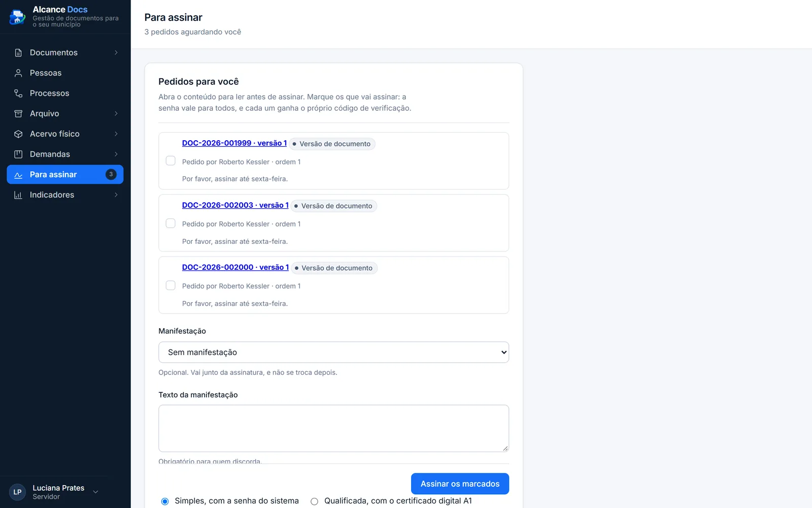The width and height of the screenshot is (812, 508).
Task: Click the Assinar os marcados button
Action: click(460, 484)
